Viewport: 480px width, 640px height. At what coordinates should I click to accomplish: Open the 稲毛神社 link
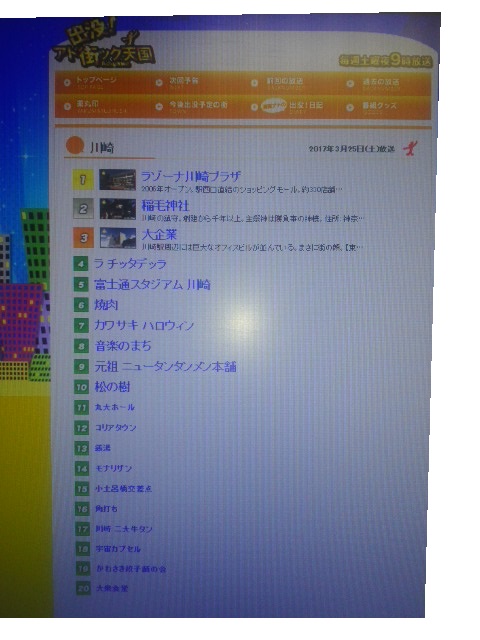(165, 205)
